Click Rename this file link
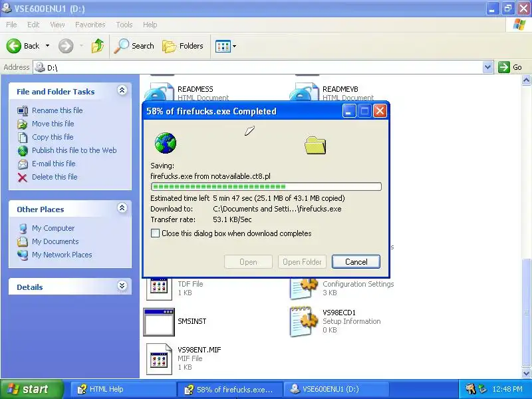Screen dimensions: 532x399 point(57,110)
